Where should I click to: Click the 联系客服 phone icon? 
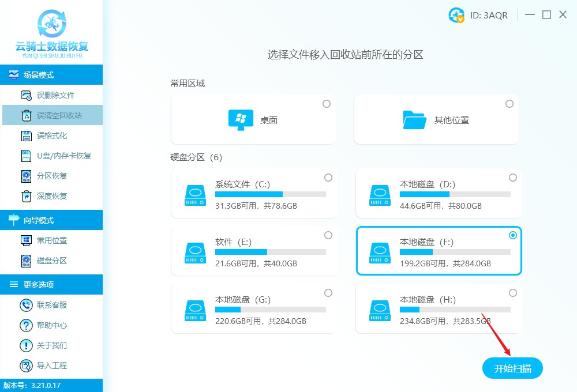pyautogui.click(x=26, y=305)
